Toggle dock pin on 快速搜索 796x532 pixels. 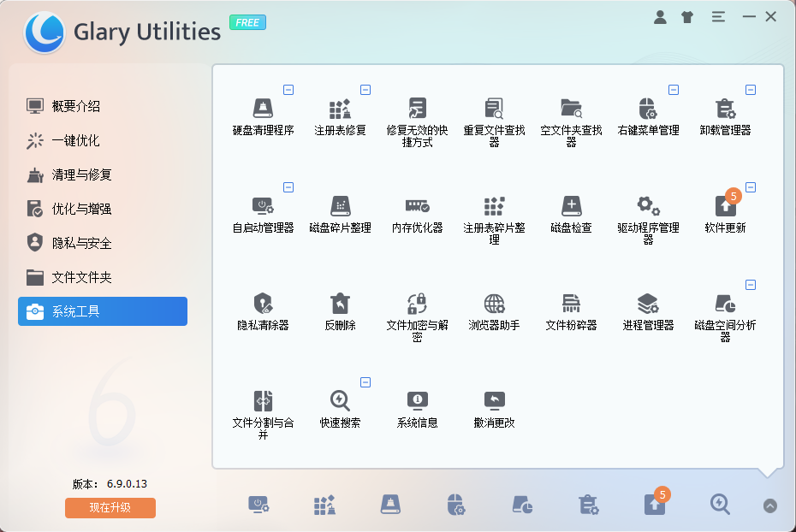pos(365,381)
